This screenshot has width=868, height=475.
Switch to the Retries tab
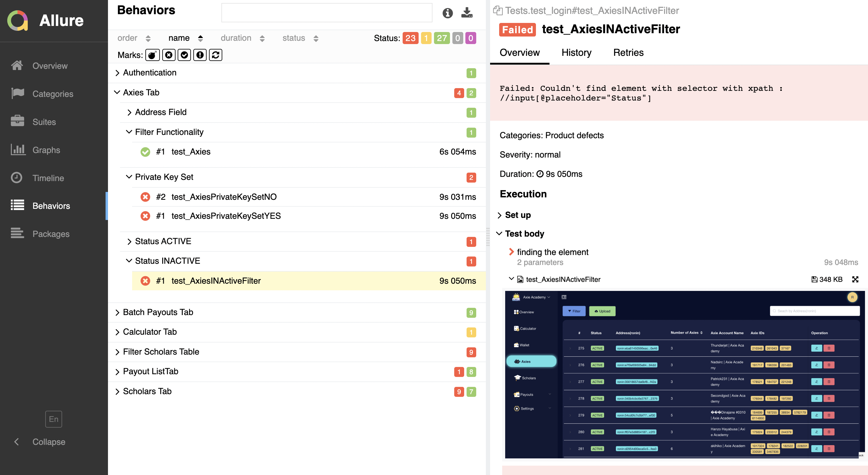point(628,53)
